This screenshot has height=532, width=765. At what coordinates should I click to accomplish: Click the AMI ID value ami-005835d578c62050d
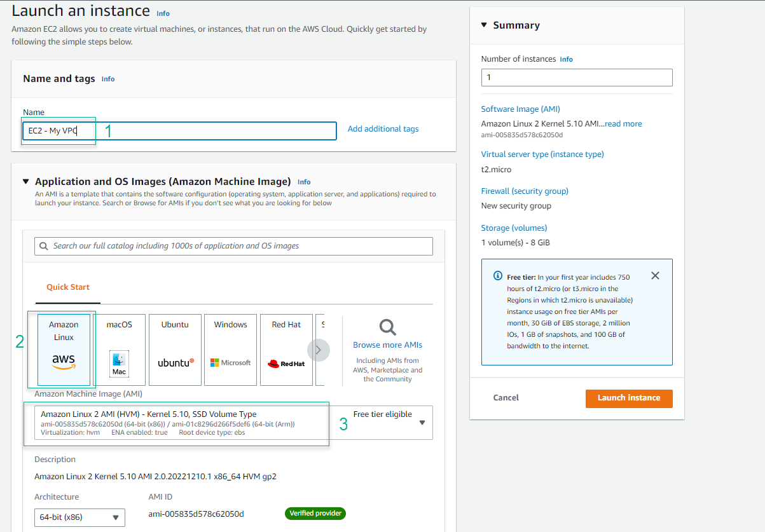coord(196,514)
